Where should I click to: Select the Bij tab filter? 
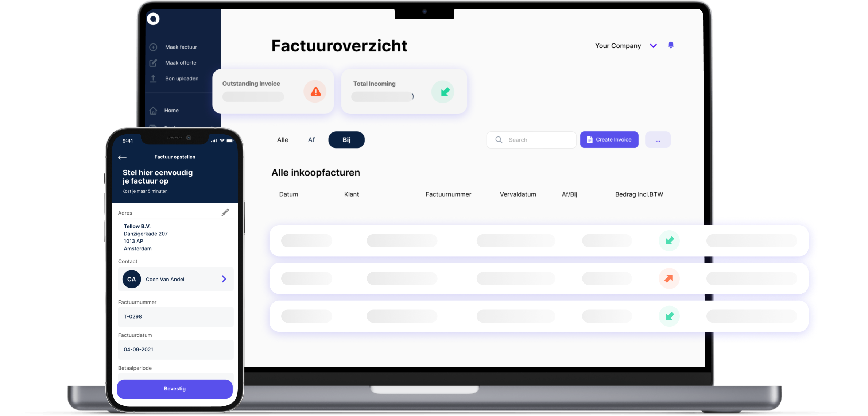346,140
